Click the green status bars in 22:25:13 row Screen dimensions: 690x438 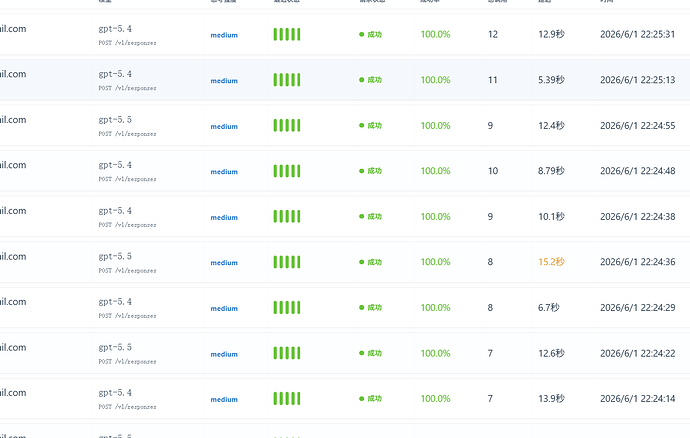pos(287,80)
